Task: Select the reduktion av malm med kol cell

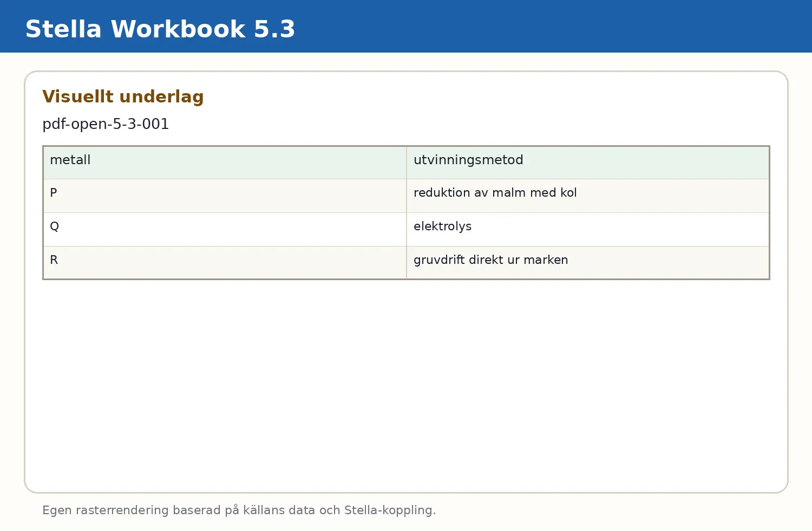Action: [x=588, y=196]
